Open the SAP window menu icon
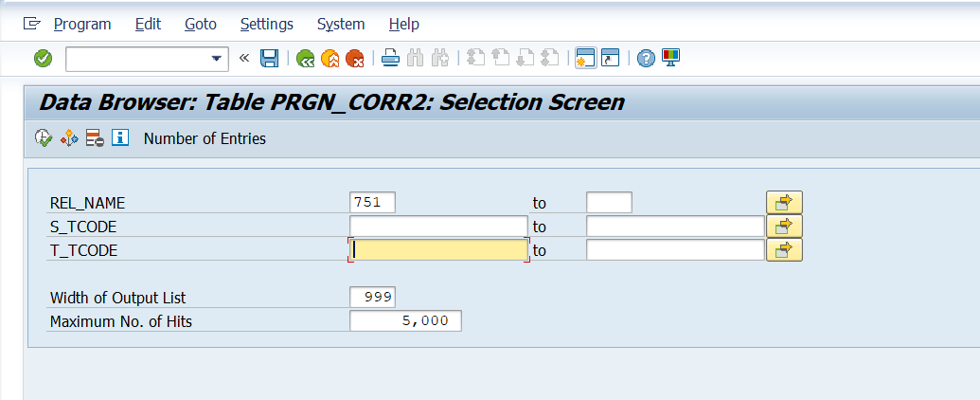 pos(31,24)
